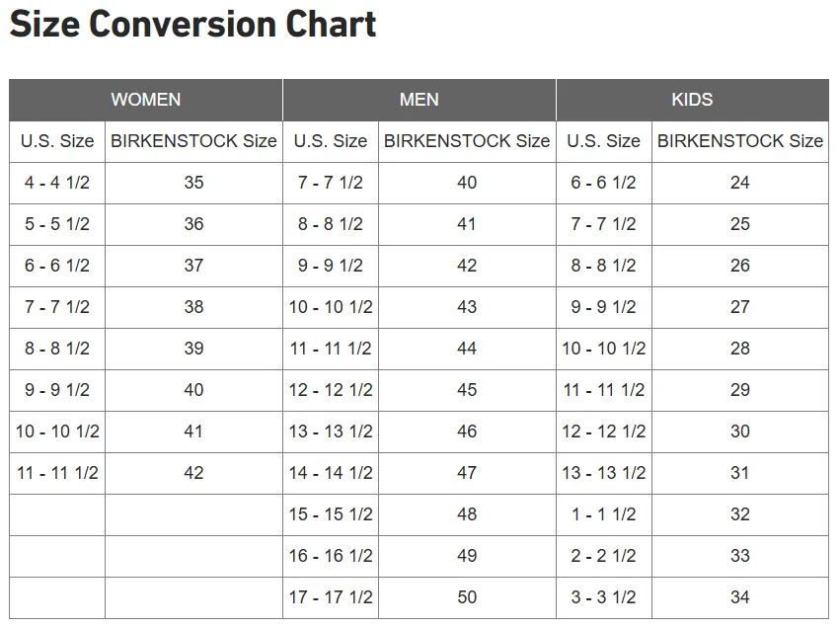Click kids' U.S. size 6 - 6 1/2

(604, 183)
